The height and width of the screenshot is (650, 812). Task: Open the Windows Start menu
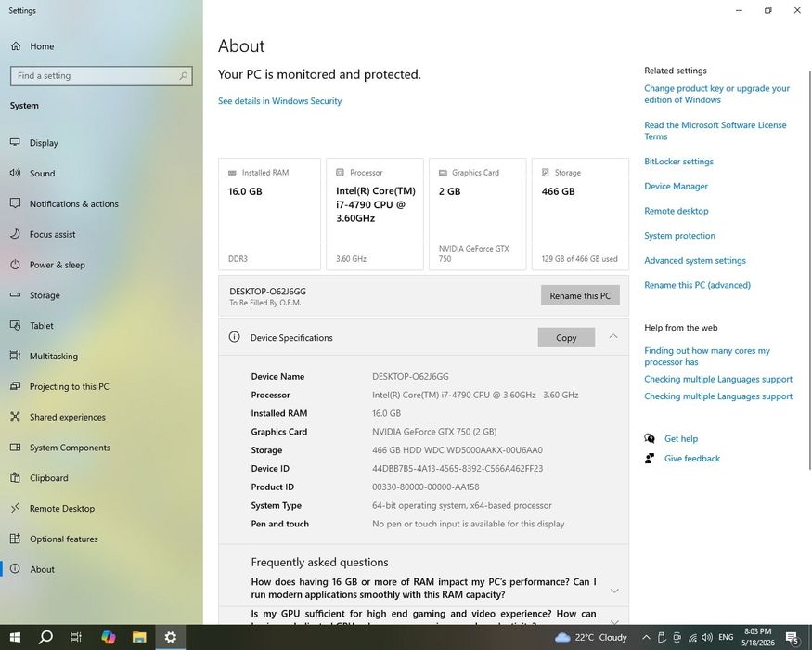pos(15,637)
